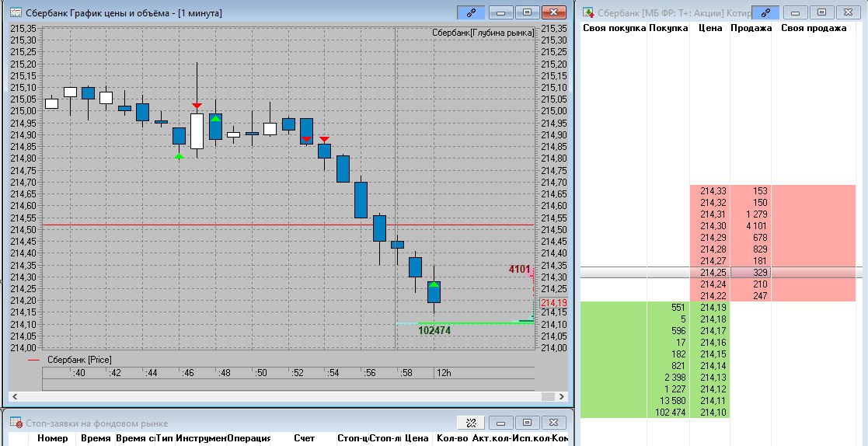
Task: Click the red 214,19 current price label on the chart
Action: [554, 303]
